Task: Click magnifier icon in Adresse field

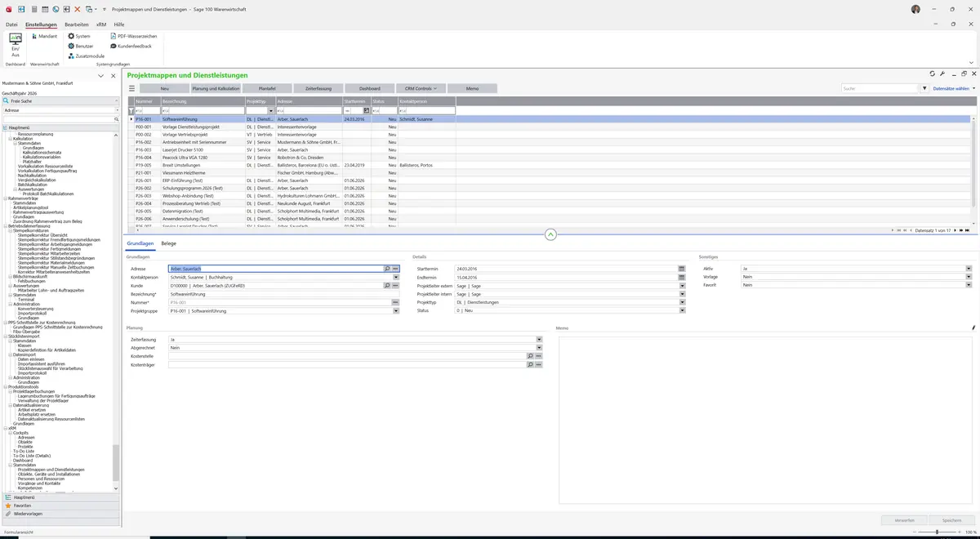Action: tap(387, 269)
